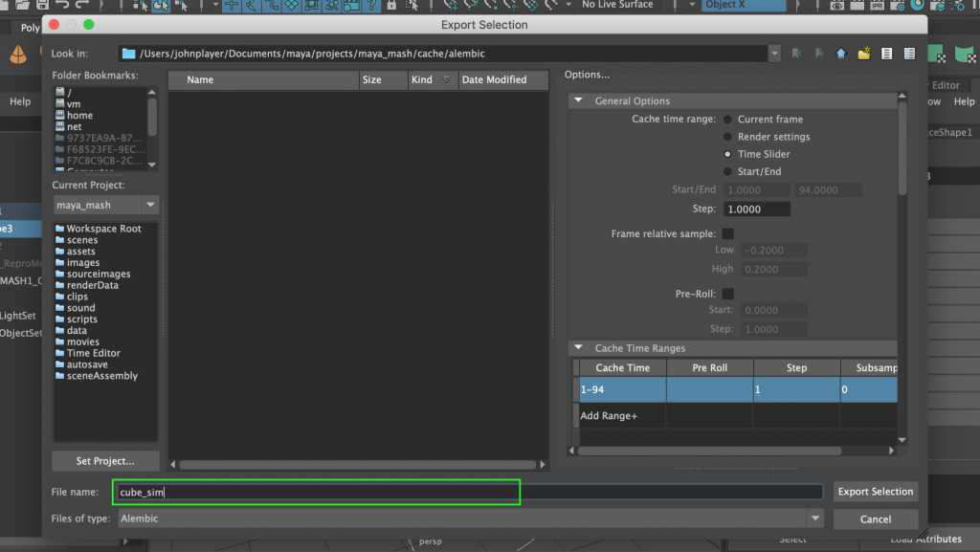Open the Create New Folder icon
This screenshot has width=980, height=552.
pos(862,54)
